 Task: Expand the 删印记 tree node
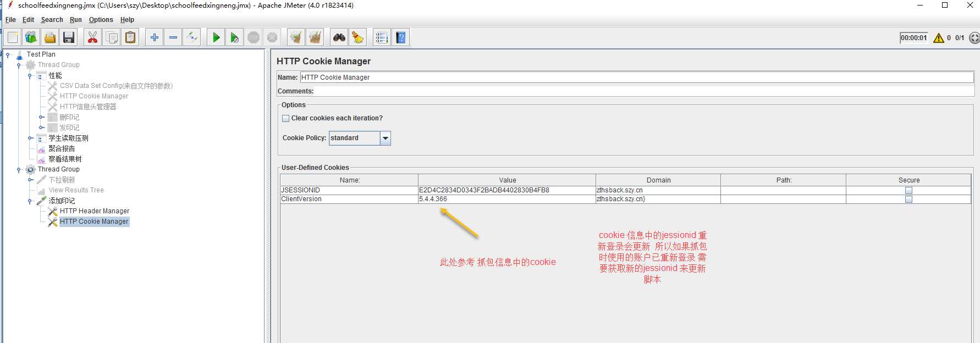(41, 117)
